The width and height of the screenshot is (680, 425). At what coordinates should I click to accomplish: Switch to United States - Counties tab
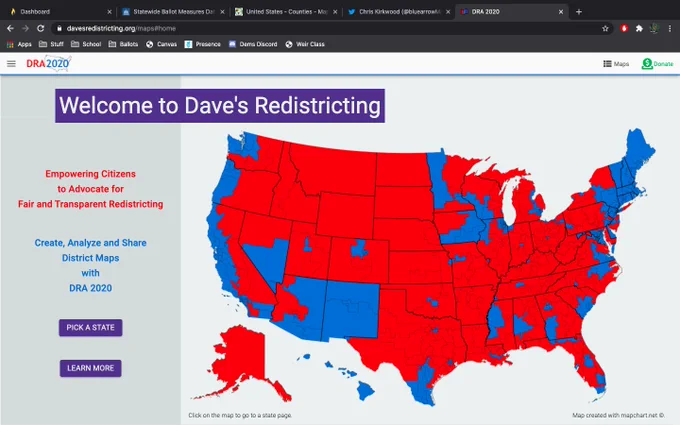click(x=286, y=12)
